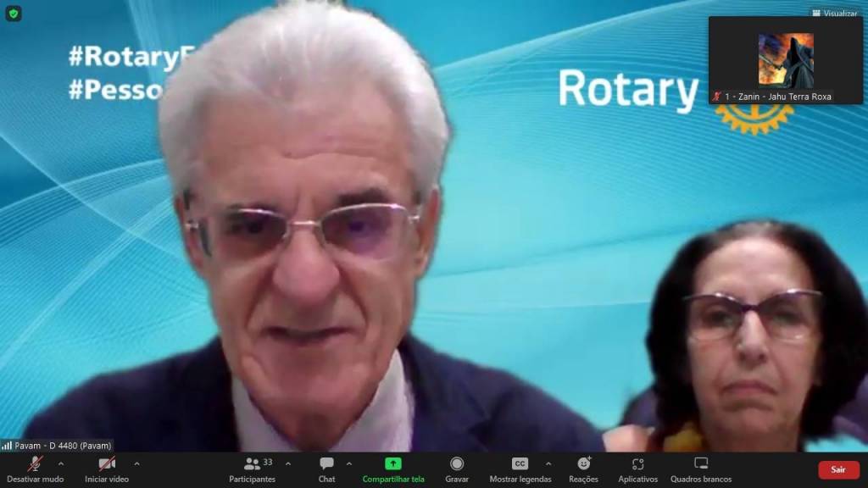Show the Participantes list

pyautogui.click(x=253, y=469)
